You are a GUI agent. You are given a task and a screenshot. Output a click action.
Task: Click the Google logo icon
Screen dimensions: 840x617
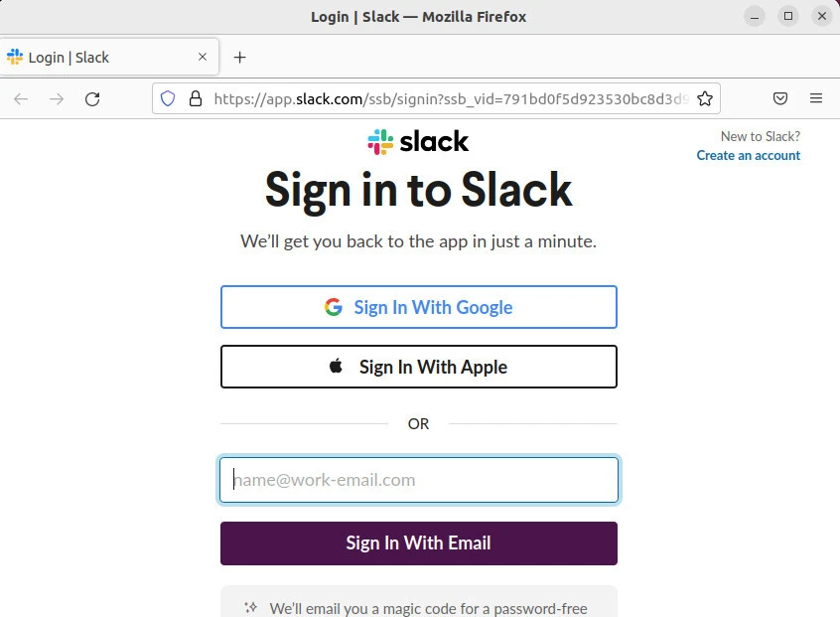334,307
